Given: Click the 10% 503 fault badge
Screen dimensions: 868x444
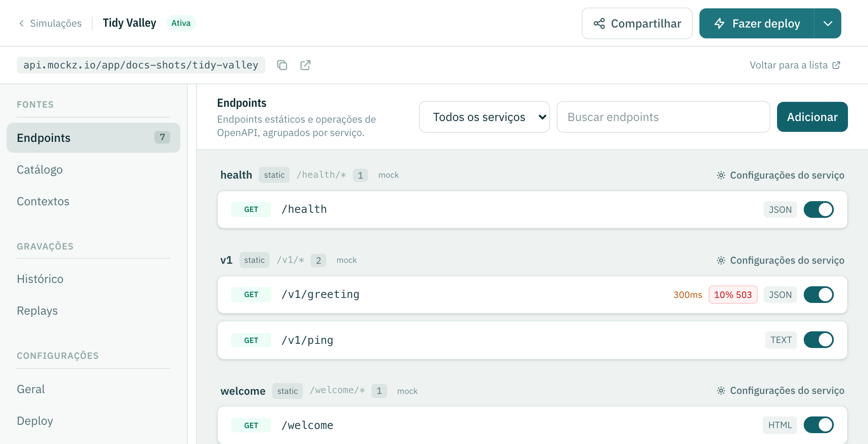Looking at the screenshot, I should 733,295.
